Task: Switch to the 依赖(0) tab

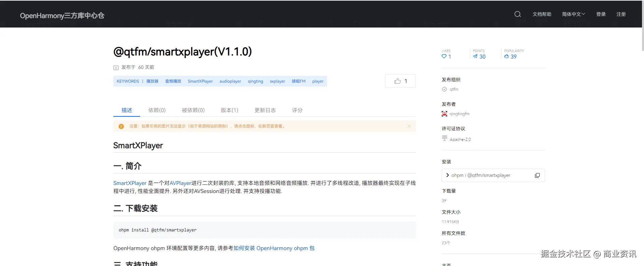Action: pyautogui.click(x=157, y=110)
